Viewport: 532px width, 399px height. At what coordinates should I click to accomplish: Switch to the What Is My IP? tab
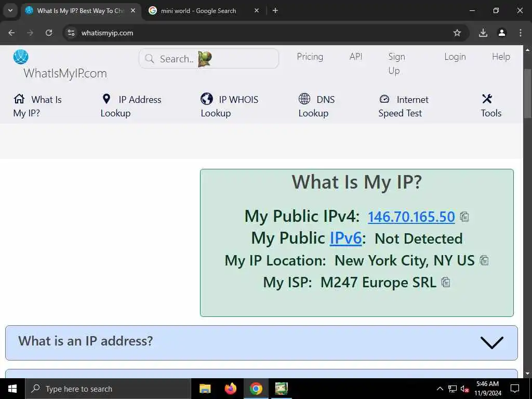point(80,10)
